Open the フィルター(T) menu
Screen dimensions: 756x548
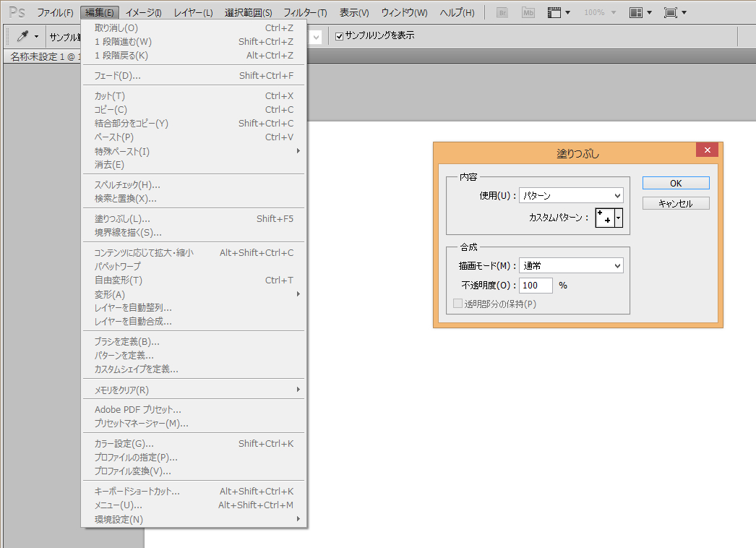click(x=305, y=13)
